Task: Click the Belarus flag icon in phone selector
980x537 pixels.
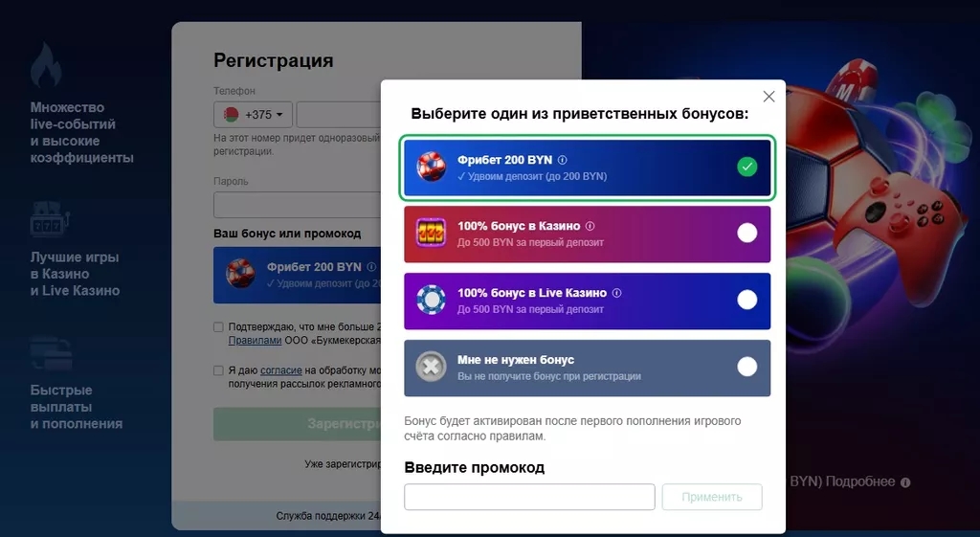Action: point(231,115)
